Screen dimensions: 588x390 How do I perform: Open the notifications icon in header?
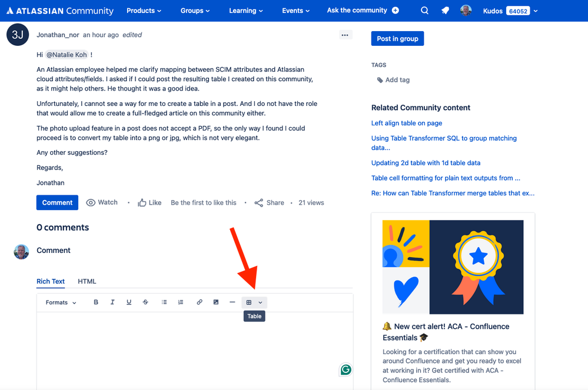(445, 11)
